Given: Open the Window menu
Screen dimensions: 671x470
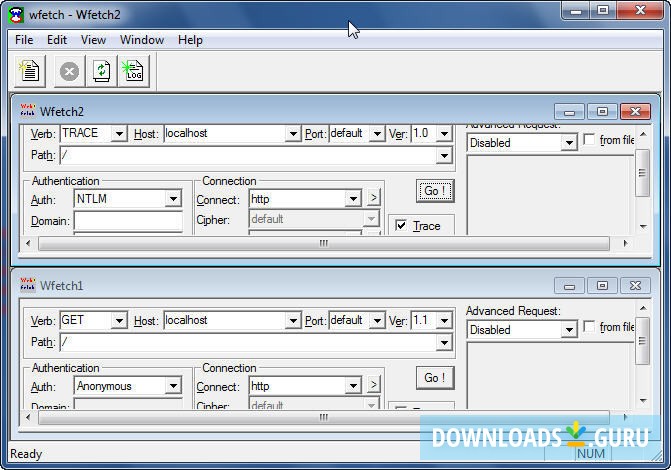Looking at the screenshot, I should 142,40.
